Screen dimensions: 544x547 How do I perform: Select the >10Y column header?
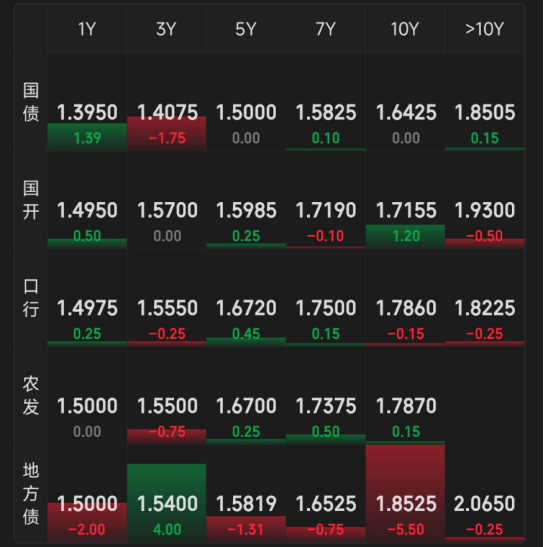click(485, 29)
